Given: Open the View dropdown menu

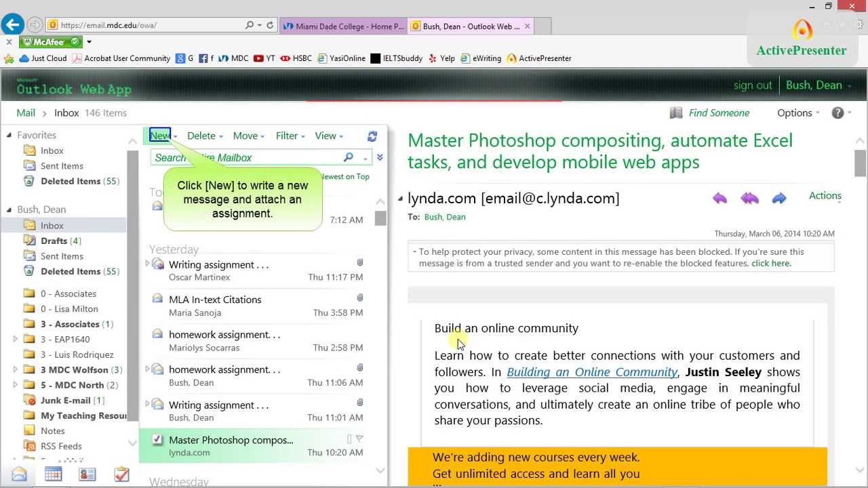Looking at the screenshot, I should [x=329, y=136].
